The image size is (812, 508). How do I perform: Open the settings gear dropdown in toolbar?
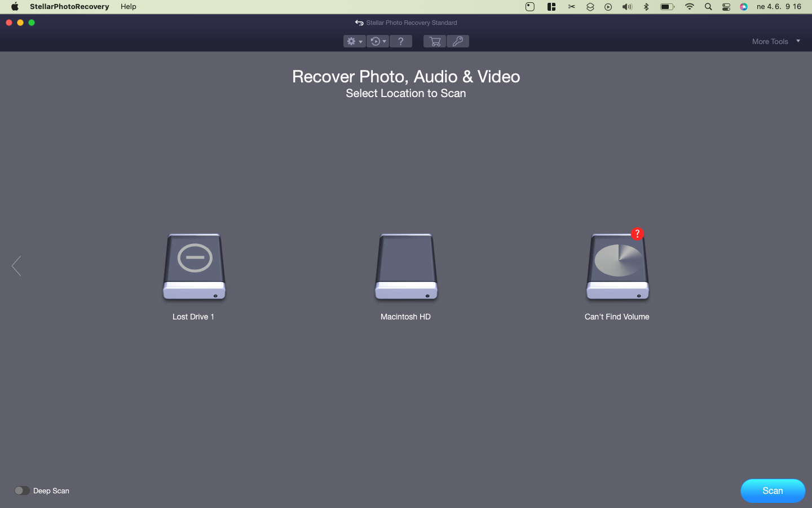pyautogui.click(x=355, y=41)
